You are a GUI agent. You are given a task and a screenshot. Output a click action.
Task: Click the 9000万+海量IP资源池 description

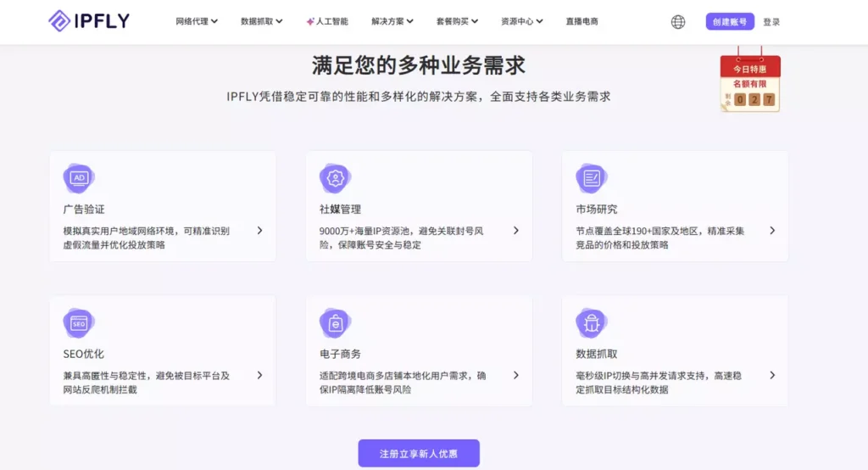(401, 238)
